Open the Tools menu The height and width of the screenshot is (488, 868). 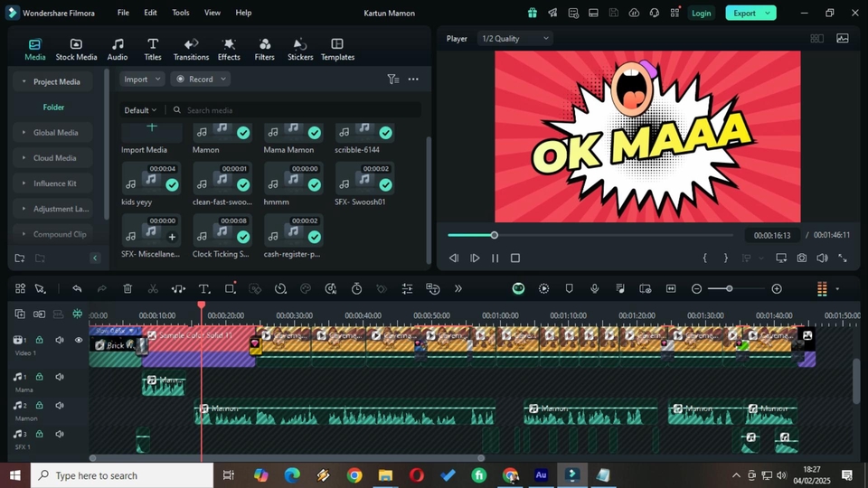click(x=181, y=13)
